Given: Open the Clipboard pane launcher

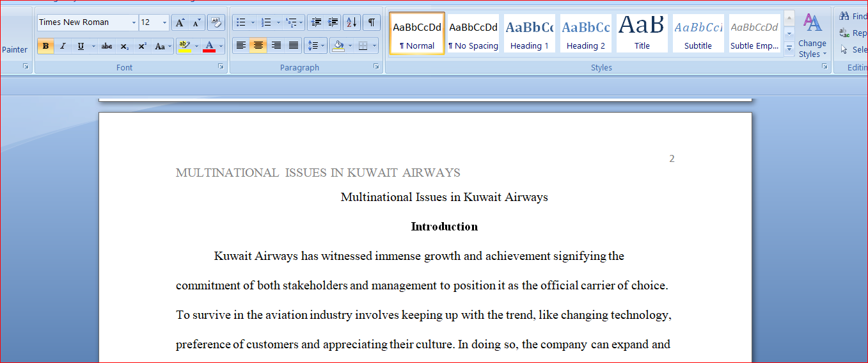Looking at the screenshot, I should [26, 67].
